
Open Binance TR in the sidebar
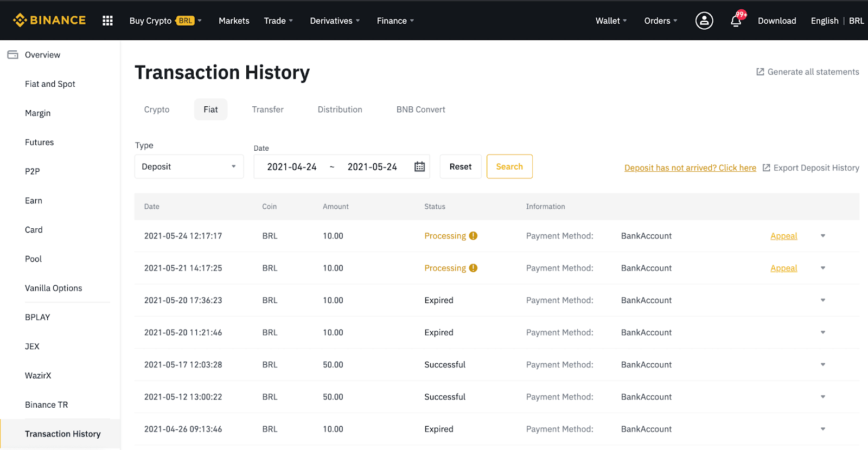tap(46, 405)
